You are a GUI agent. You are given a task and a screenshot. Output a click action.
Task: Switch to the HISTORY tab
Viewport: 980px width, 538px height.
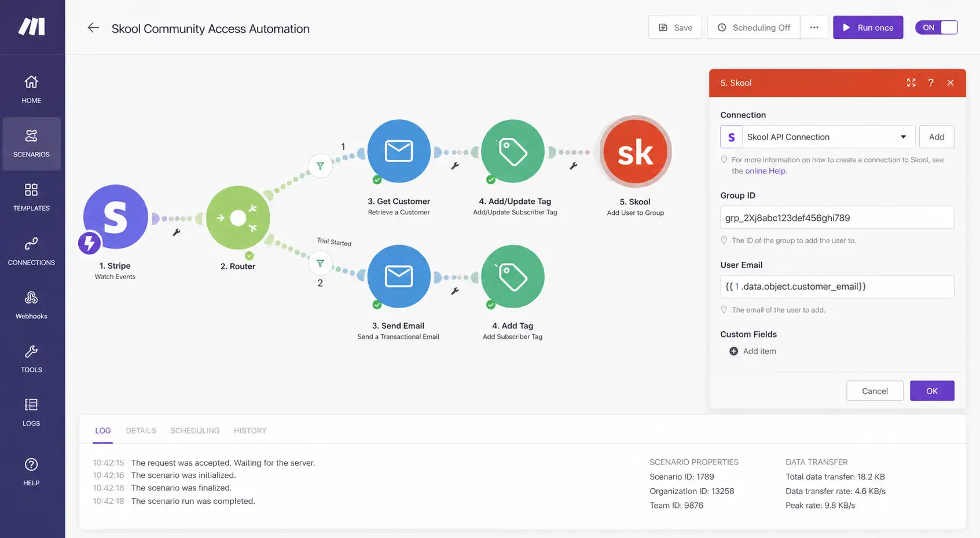pyautogui.click(x=250, y=431)
